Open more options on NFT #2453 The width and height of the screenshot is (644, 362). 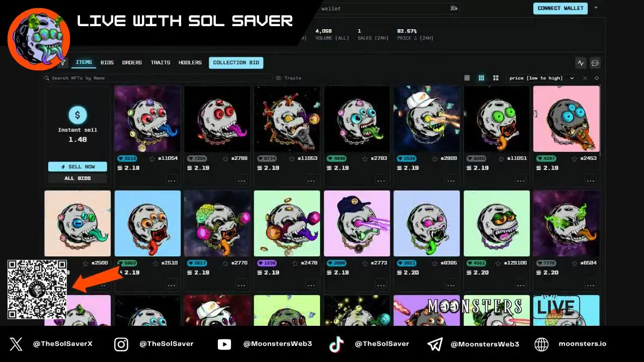point(591,180)
